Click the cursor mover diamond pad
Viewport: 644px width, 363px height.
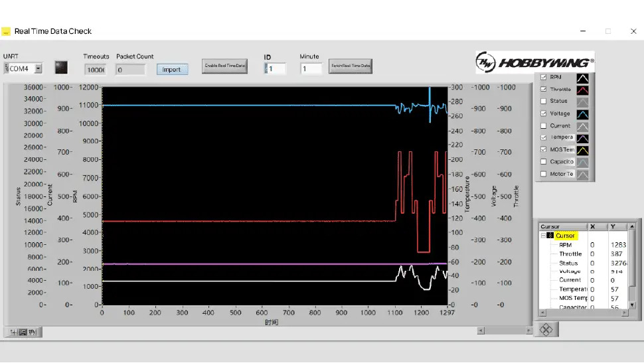click(546, 330)
